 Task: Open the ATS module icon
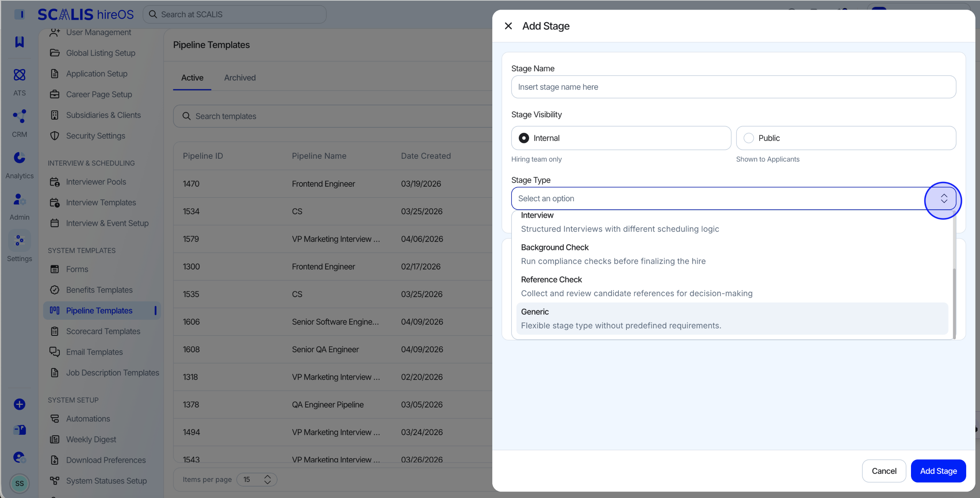(x=20, y=75)
